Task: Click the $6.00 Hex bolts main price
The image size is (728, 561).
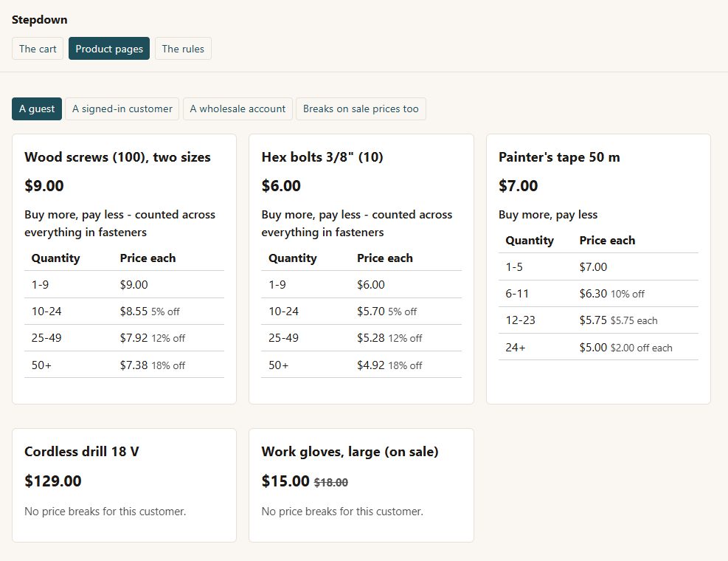Action: [281, 185]
